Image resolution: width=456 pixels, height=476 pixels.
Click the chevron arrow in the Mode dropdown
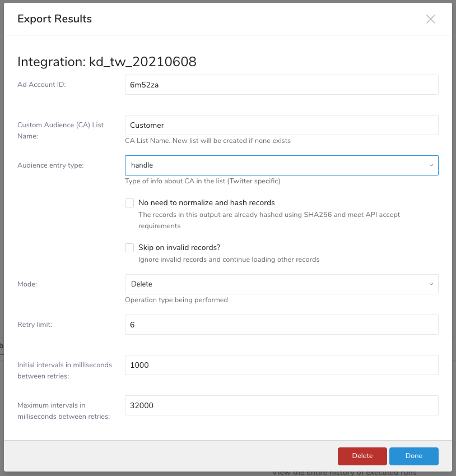tap(431, 284)
